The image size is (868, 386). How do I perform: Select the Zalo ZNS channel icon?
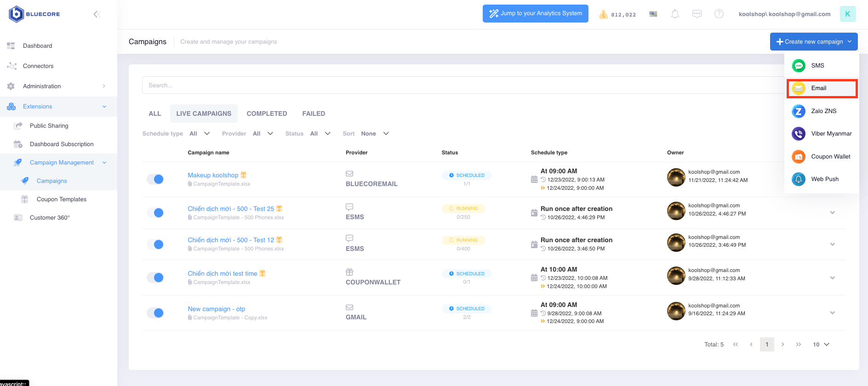[799, 111]
